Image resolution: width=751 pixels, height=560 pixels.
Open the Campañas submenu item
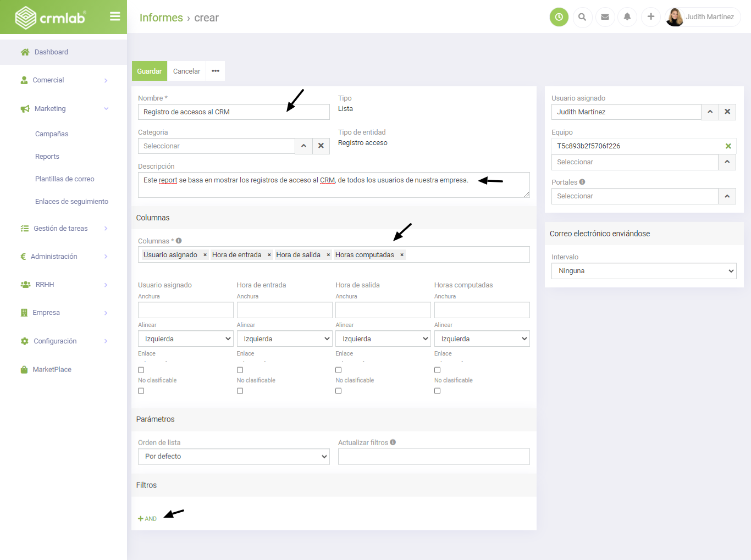[52, 134]
